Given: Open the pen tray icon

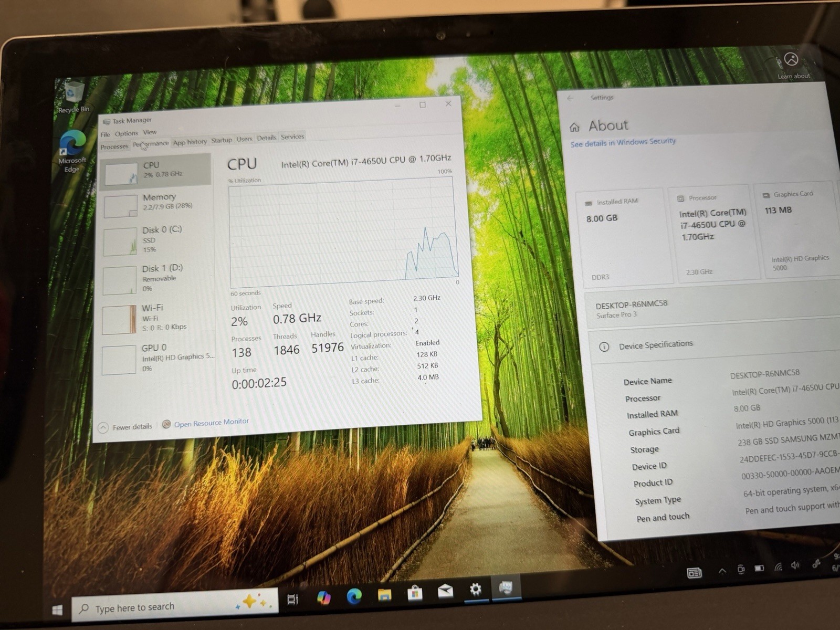Looking at the screenshot, I should [x=816, y=563].
